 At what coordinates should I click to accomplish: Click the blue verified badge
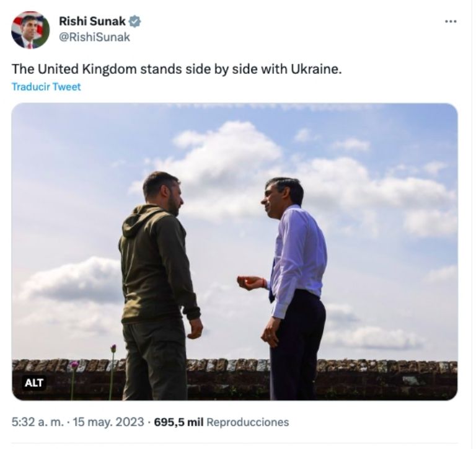point(135,21)
